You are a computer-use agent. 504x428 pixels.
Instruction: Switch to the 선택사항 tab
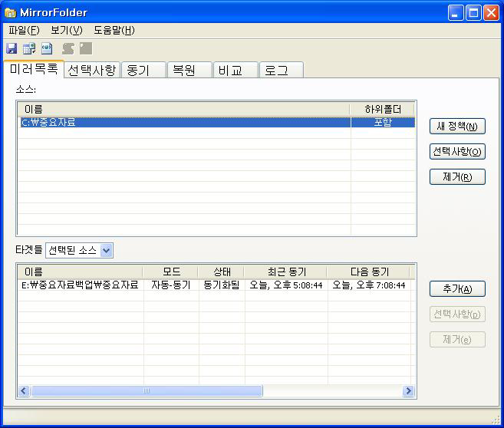pos(92,70)
